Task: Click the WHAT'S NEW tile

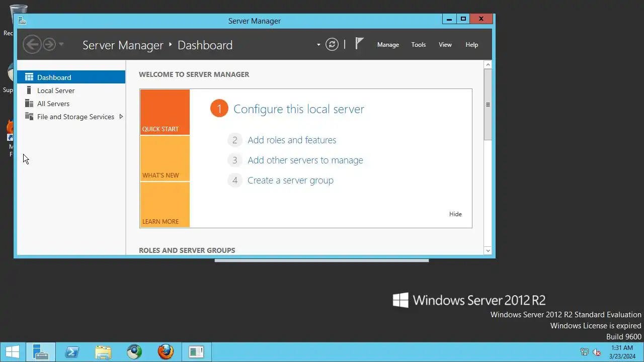Action: click(165, 158)
